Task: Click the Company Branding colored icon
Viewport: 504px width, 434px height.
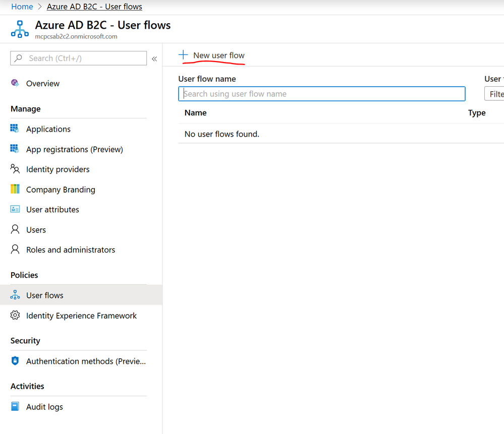Action: 15,189
